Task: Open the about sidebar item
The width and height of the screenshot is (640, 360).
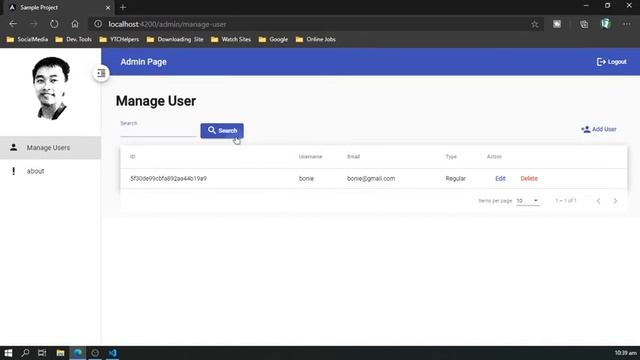Action: (x=50, y=171)
